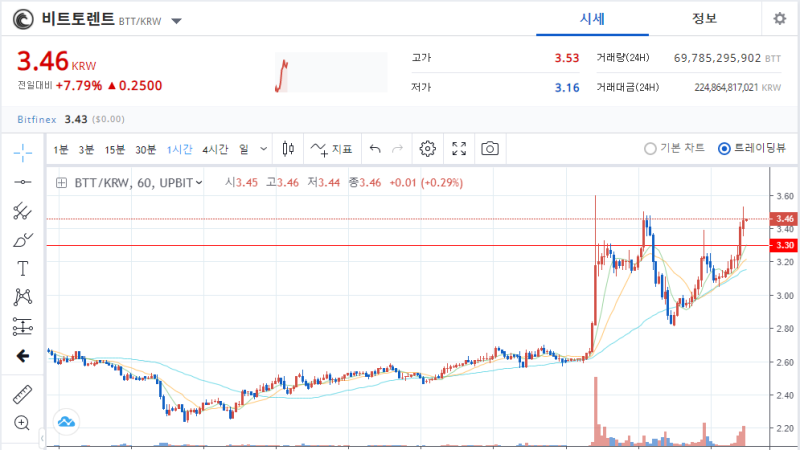Select the brush drawing tool

[22, 240]
